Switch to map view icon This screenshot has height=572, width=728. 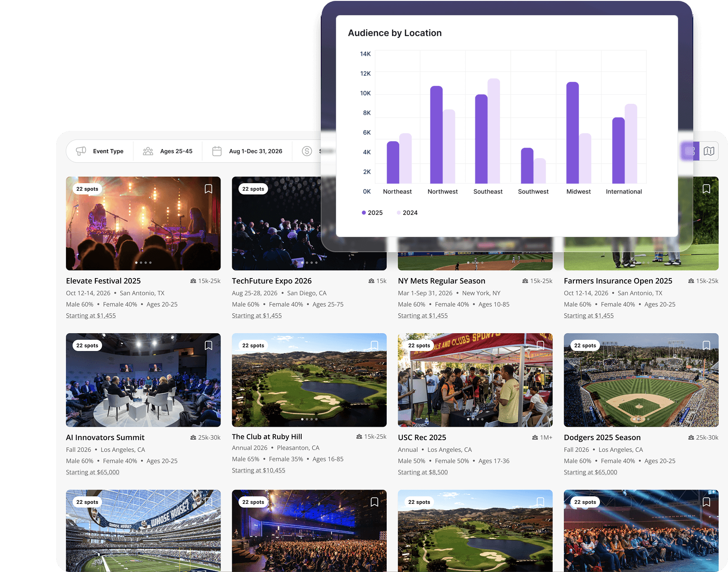coord(709,151)
